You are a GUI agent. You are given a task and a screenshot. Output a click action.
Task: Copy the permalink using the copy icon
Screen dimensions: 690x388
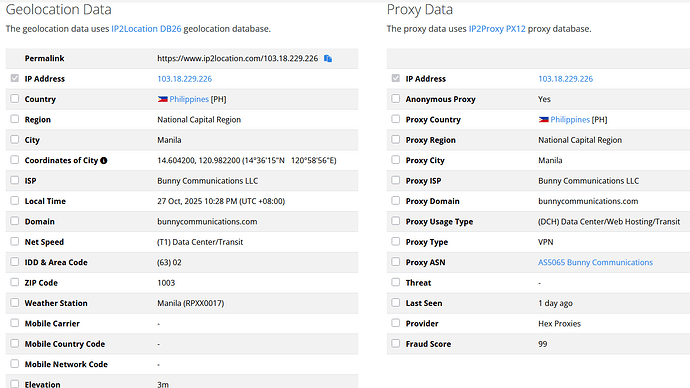coord(328,59)
